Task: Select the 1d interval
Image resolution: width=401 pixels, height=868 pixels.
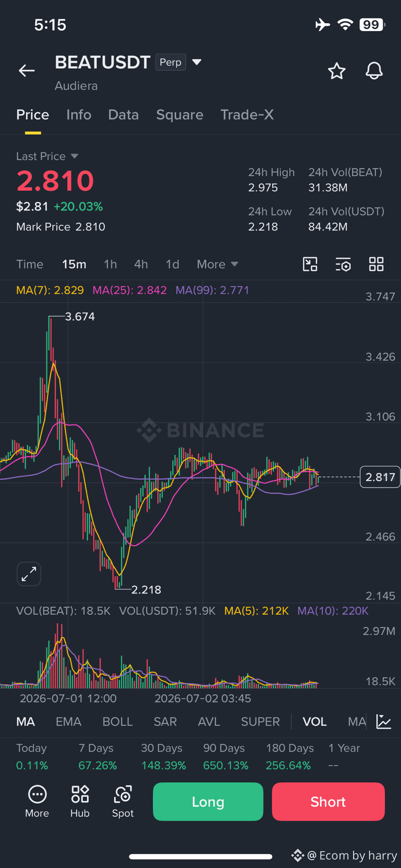Action: tap(172, 264)
